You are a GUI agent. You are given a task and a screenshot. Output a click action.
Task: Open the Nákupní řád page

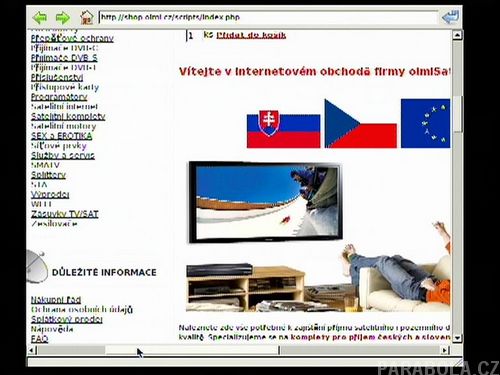pos(56,300)
